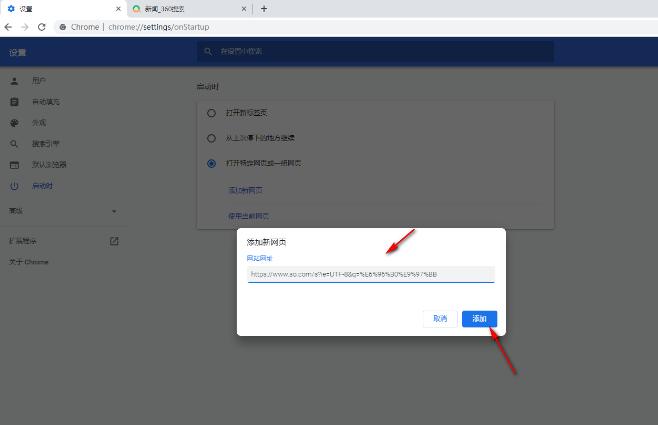Select the continue-where-you-left-off radio button
This screenshot has height=425, width=658.
(211, 138)
